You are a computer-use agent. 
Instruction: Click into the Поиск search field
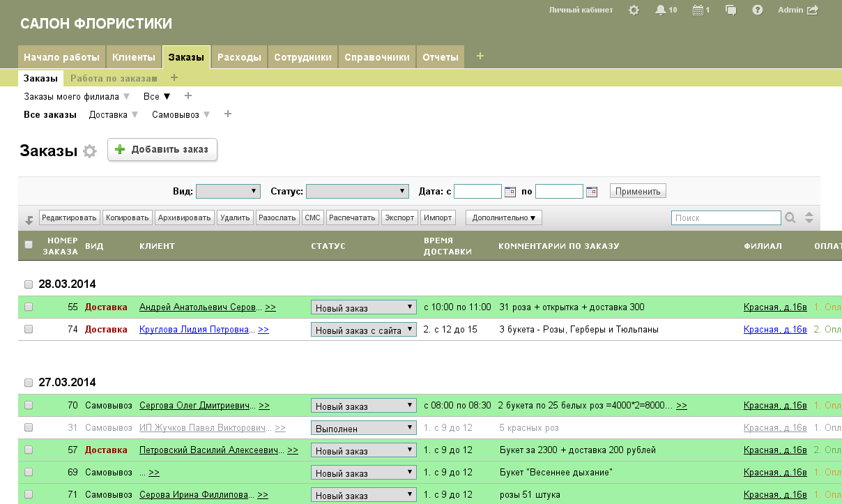tap(726, 218)
